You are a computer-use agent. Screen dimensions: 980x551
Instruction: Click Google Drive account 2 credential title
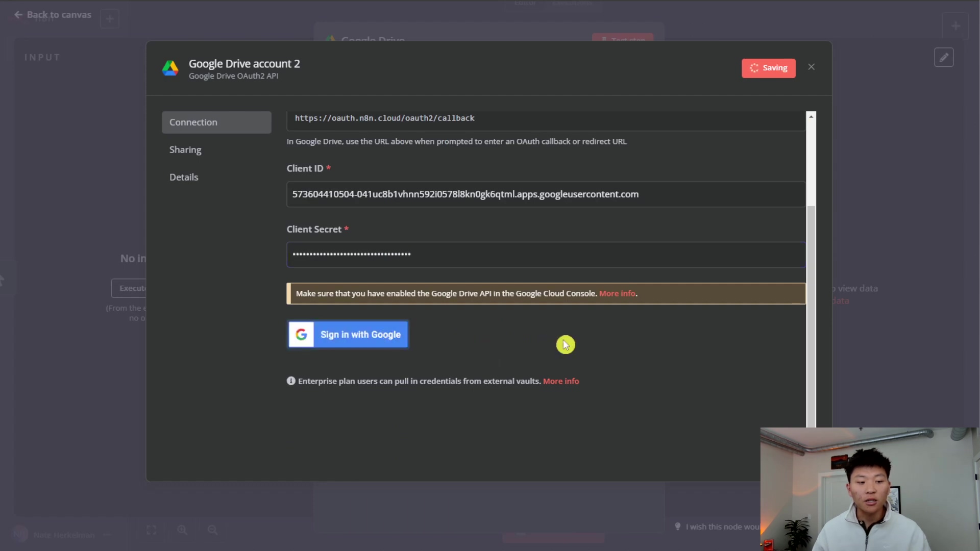click(244, 64)
